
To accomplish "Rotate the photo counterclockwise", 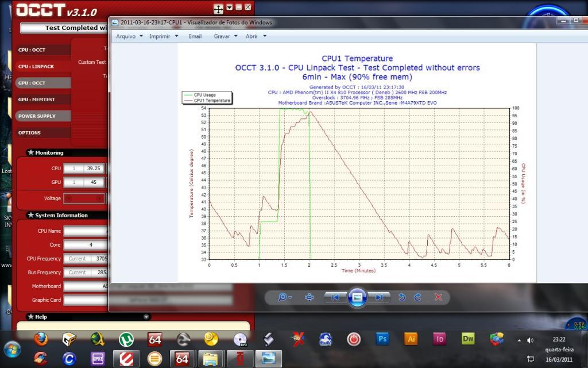I will click(401, 297).
